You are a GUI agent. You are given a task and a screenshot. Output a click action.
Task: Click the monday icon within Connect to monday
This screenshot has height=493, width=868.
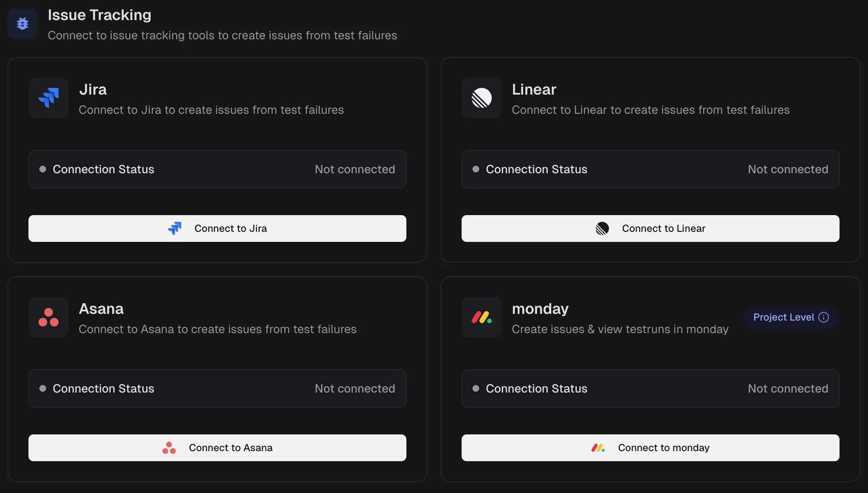599,447
